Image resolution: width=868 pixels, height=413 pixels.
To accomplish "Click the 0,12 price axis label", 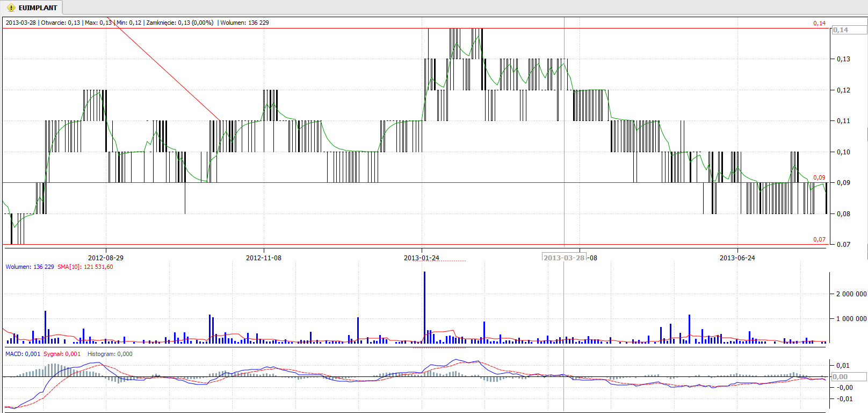I will click(x=843, y=90).
